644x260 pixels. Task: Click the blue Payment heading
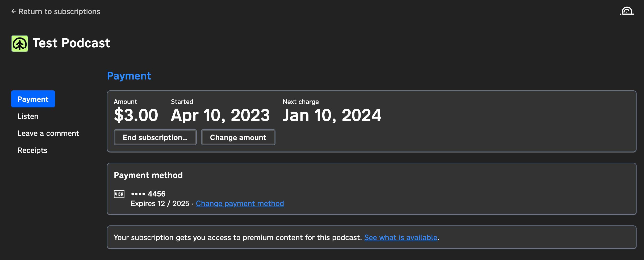(129, 76)
